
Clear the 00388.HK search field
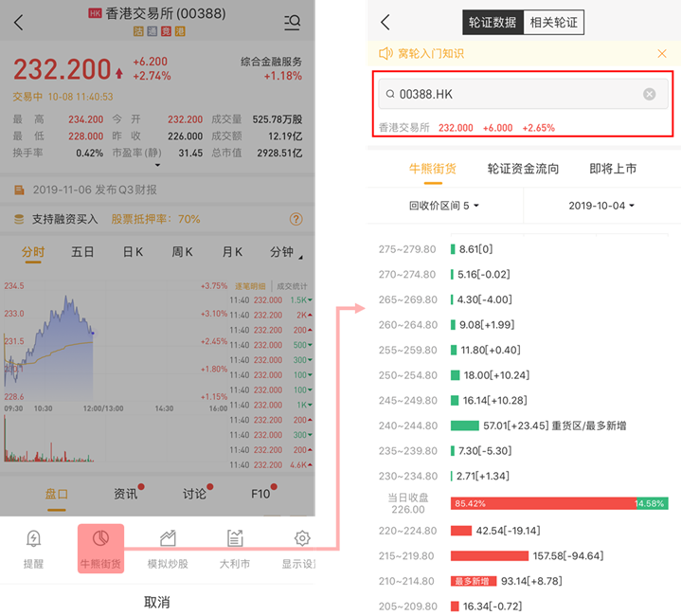pos(650,94)
